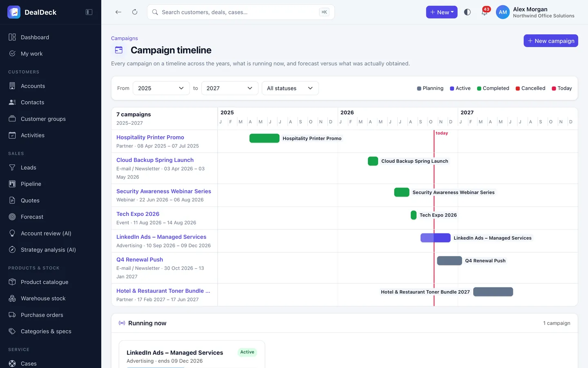Open Categories & specs in the sidebar
Image resolution: width=588 pixels, height=368 pixels.
[x=51, y=331]
